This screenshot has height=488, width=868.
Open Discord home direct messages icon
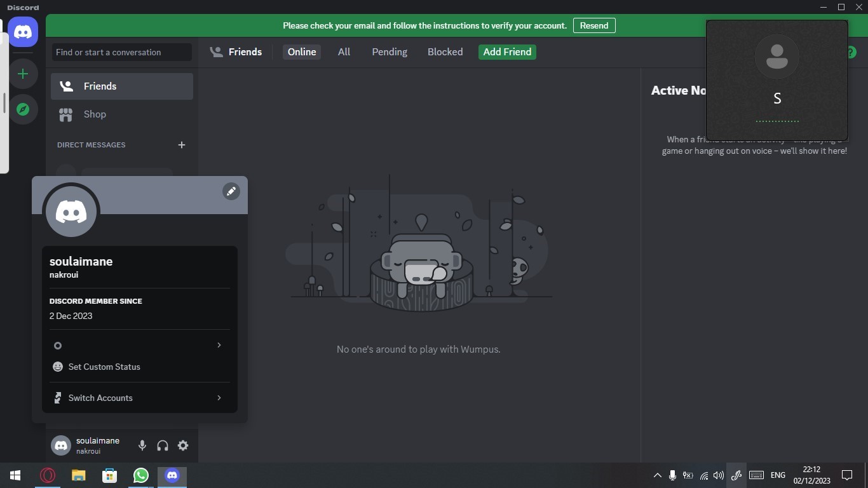[x=23, y=32]
